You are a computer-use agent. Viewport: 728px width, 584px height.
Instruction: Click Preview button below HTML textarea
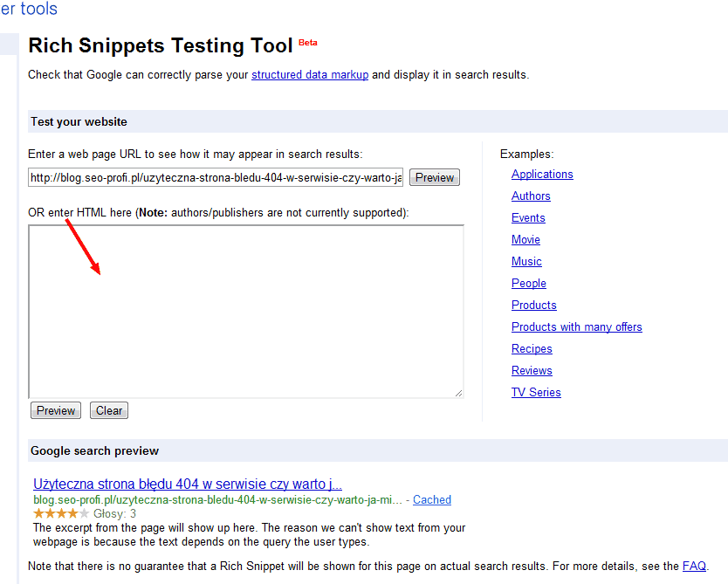[x=56, y=410]
